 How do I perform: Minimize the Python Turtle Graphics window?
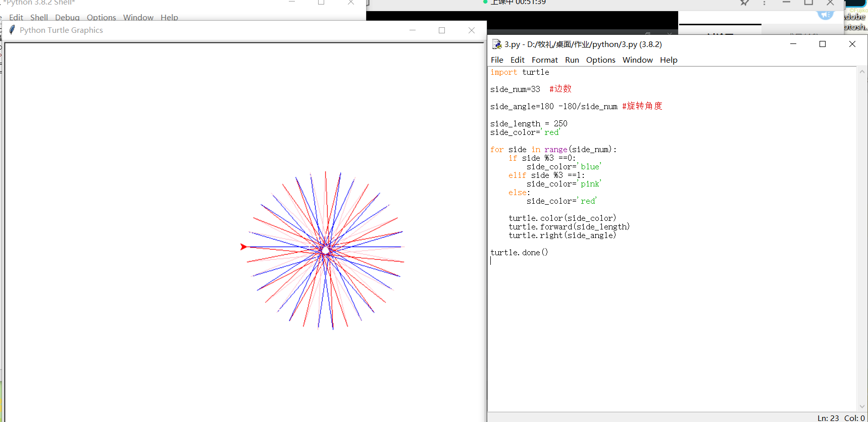(413, 30)
